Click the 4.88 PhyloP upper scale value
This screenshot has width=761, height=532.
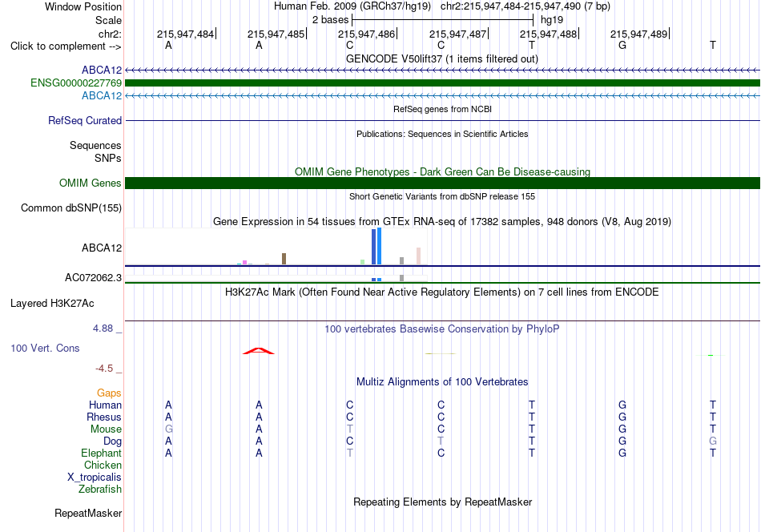coord(103,328)
